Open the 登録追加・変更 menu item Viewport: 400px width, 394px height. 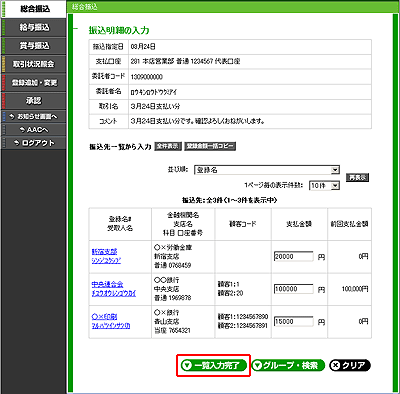click(34, 82)
